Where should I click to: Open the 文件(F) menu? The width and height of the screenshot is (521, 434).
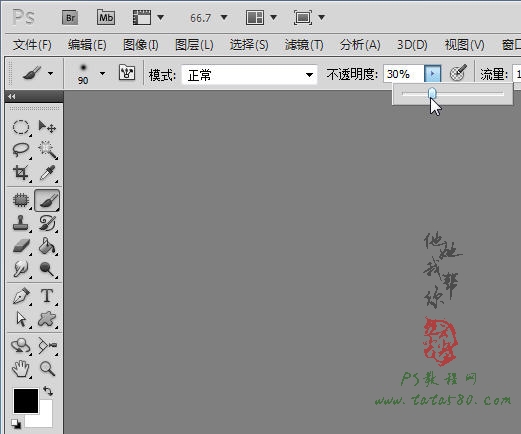(x=32, y=45)
